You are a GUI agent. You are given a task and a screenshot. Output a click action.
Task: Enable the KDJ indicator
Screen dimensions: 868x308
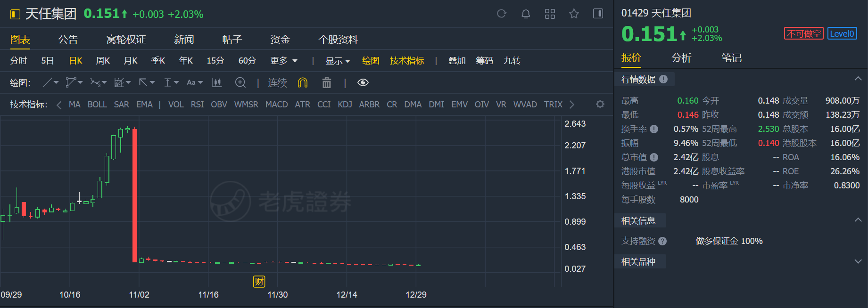[x=345, y=105]
